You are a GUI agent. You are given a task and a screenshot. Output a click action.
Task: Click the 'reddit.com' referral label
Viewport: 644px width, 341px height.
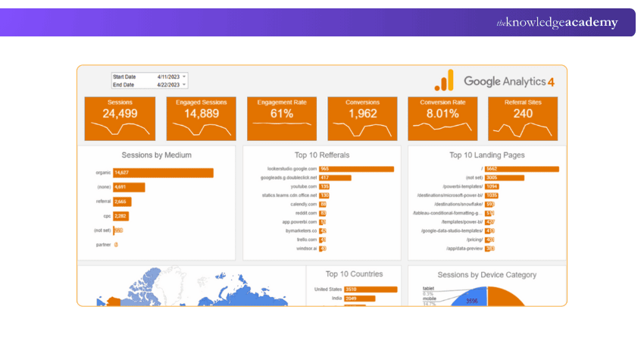(306, 213)
